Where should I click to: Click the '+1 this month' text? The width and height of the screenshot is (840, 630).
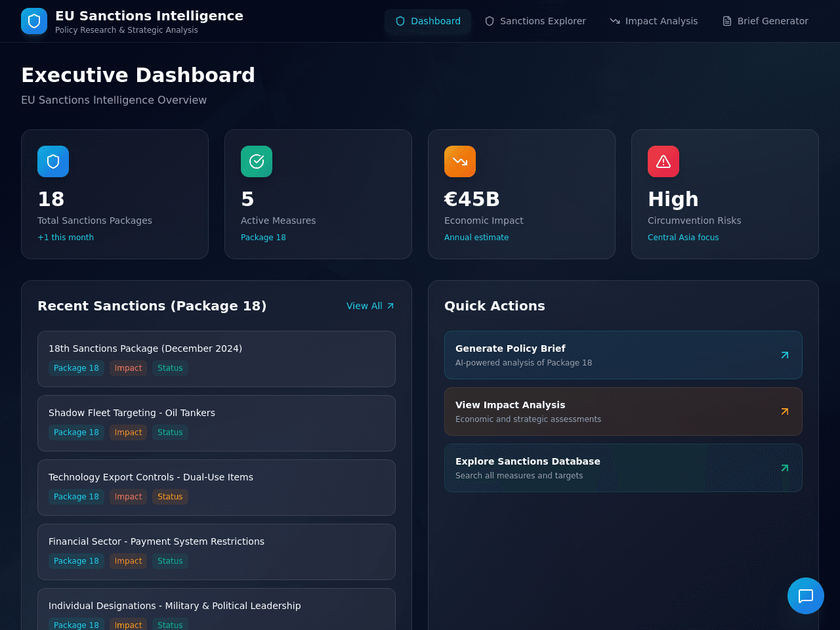click(x=66, y=238)
